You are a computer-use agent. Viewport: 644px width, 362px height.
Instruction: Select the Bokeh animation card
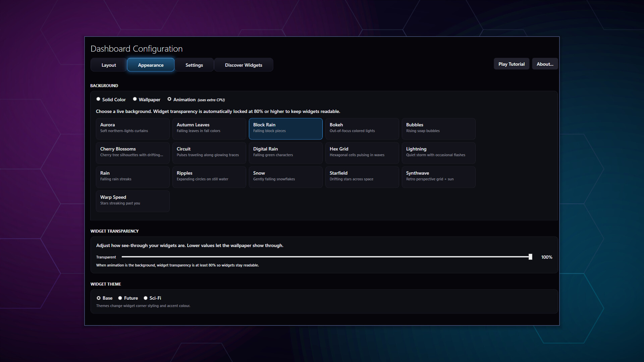pos(362,129)
